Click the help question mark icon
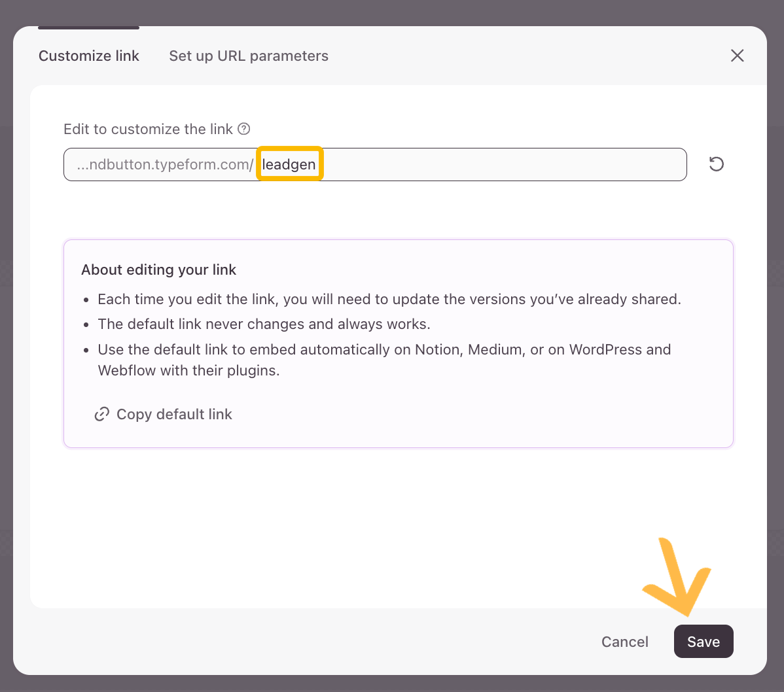The width and height of the screenshot is (784, 692). [x=244, y=129]
